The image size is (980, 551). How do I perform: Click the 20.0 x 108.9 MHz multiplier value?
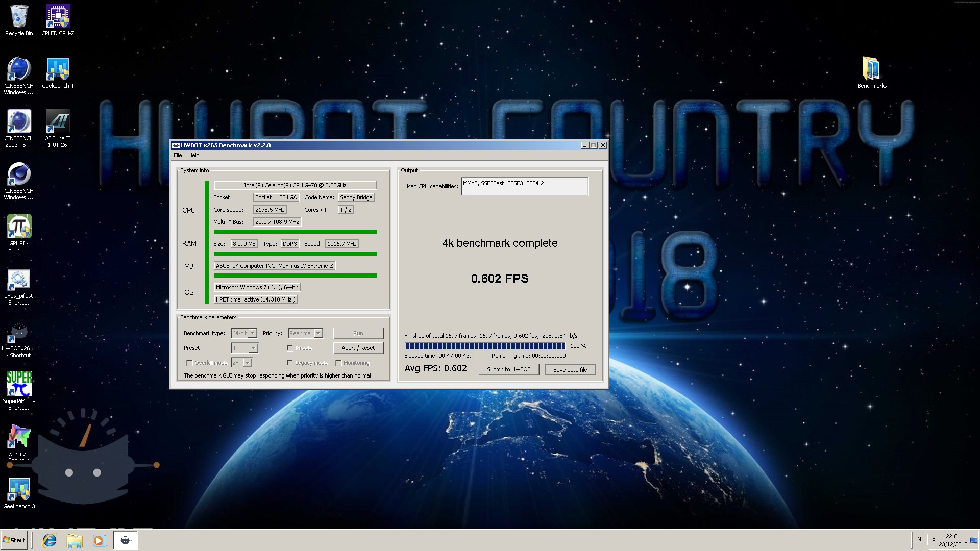pos(277,222)
